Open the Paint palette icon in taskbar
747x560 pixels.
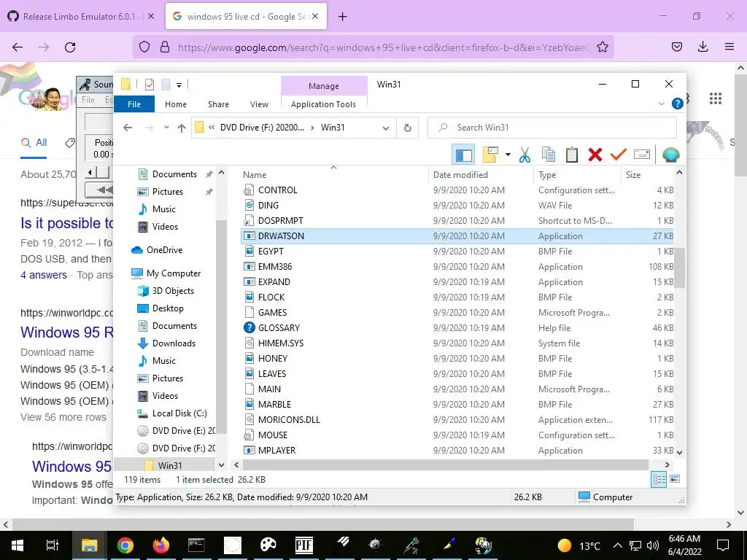268,545
